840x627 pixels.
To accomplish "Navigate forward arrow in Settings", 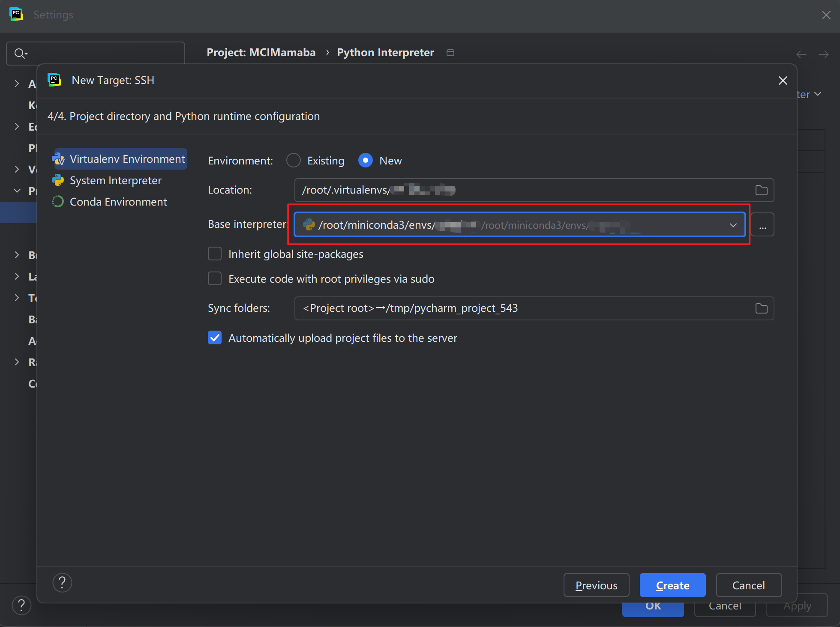I will click(823, 54).
